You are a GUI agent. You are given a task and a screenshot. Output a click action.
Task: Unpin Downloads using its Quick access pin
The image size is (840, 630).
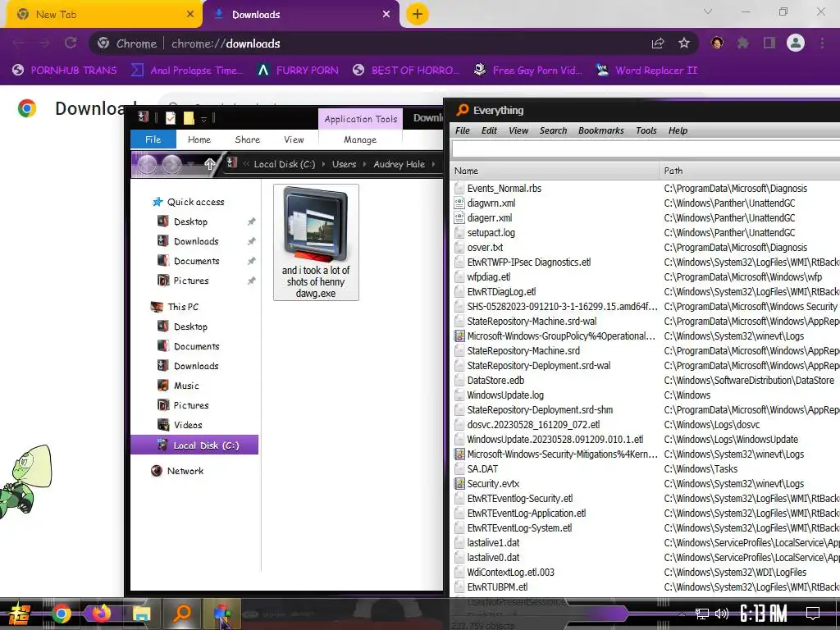[x=251, y=241]
